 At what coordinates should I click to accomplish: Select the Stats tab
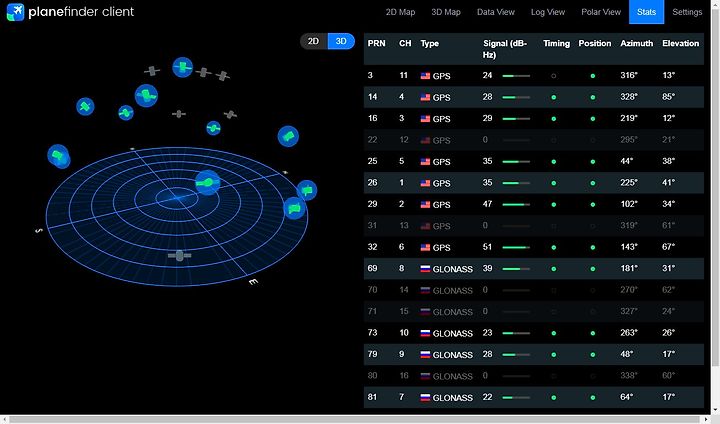tap(646, 12)
